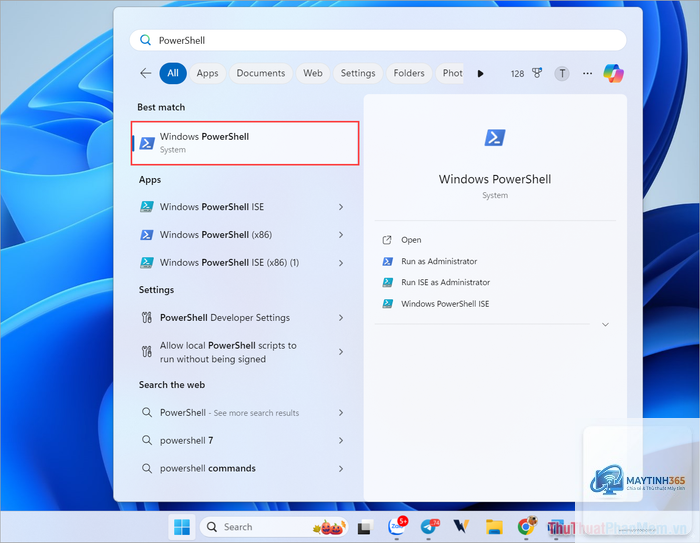The height and width of the screenshot is (543, 700).
Task: Open the Windows Start button on taskbar
Action: (x=182, y=527)
